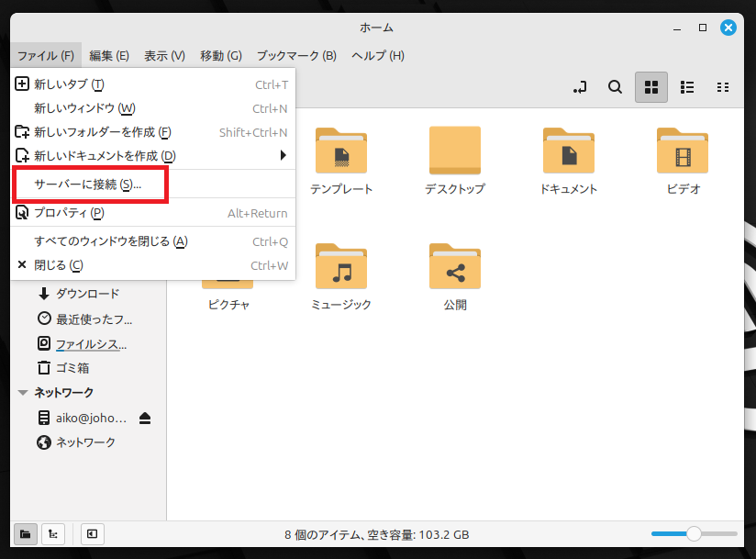The width and height of the screenshot is (756, 559).
Task: Click ゴミ箱 trash in sidebar
Action: point(72,368)
